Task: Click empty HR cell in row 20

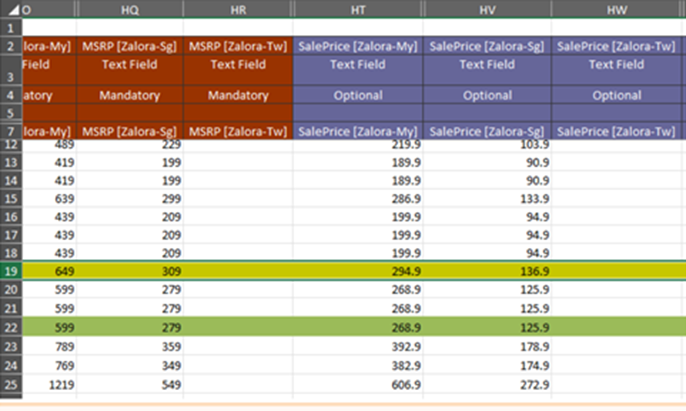Action: tap(238, 289)
